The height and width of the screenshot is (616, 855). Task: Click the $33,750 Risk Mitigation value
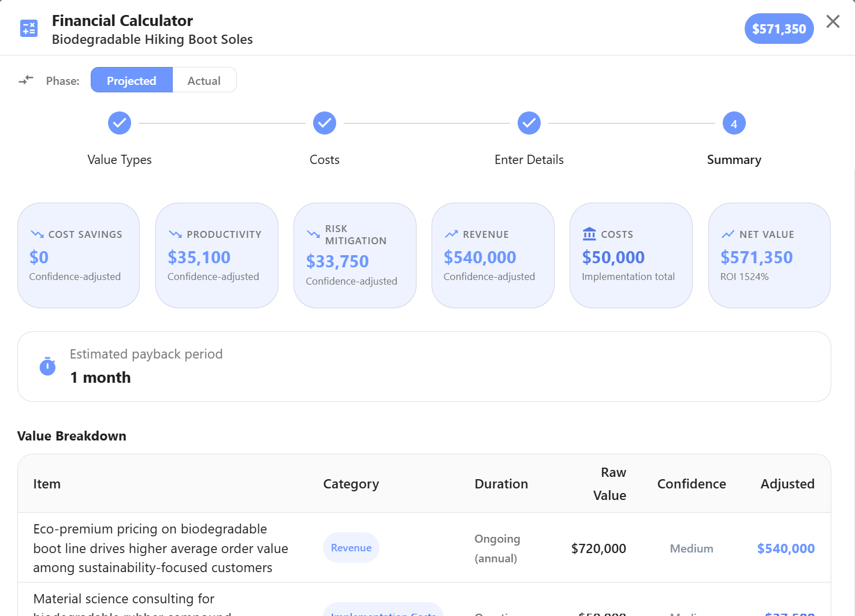[337, 262]
